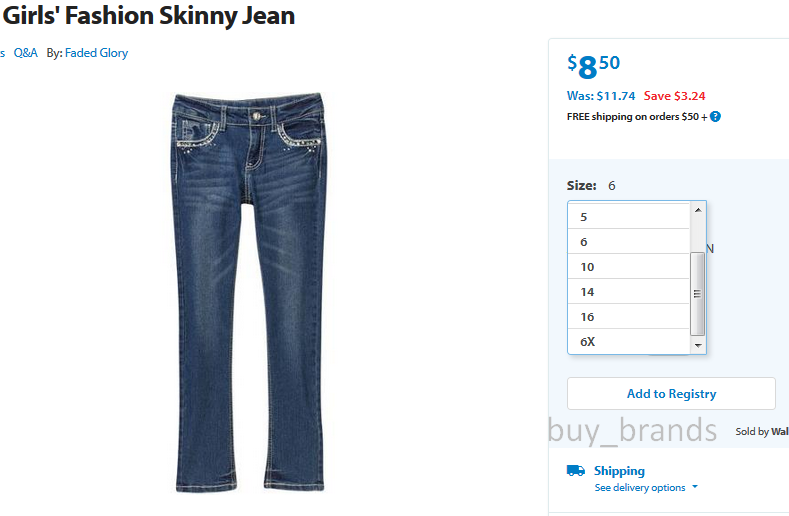Click the size list scroll down arrow
This screenshot has height=516, width=789.
(x=698, y=345)
